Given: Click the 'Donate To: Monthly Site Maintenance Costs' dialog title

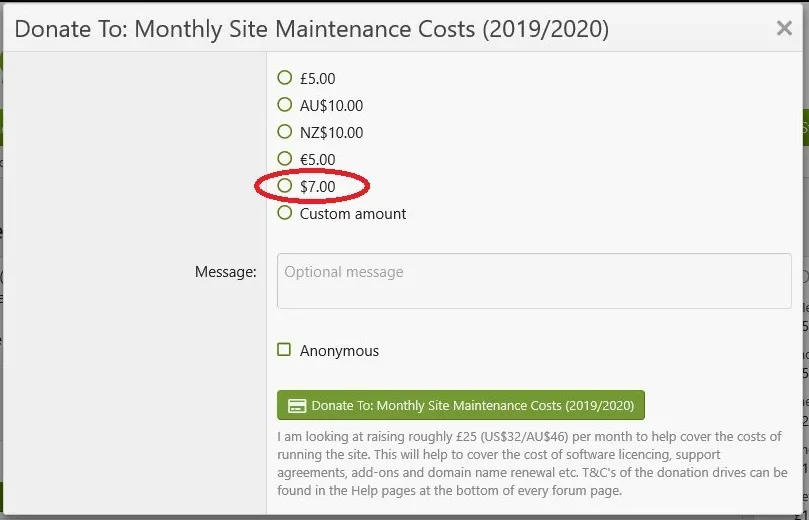Looking at the screenshot, I should pos(311,28).
